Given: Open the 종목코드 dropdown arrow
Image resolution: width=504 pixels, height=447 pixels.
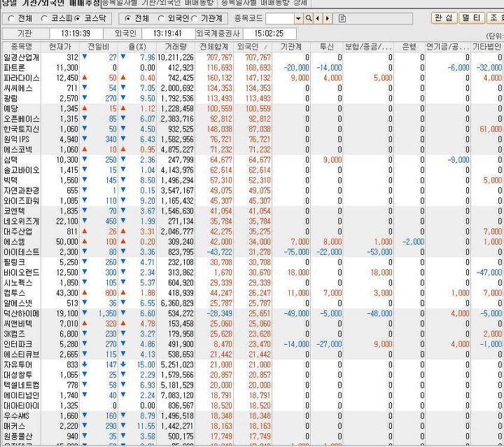Looking at the screenshot, I should [x=299, y=18].
